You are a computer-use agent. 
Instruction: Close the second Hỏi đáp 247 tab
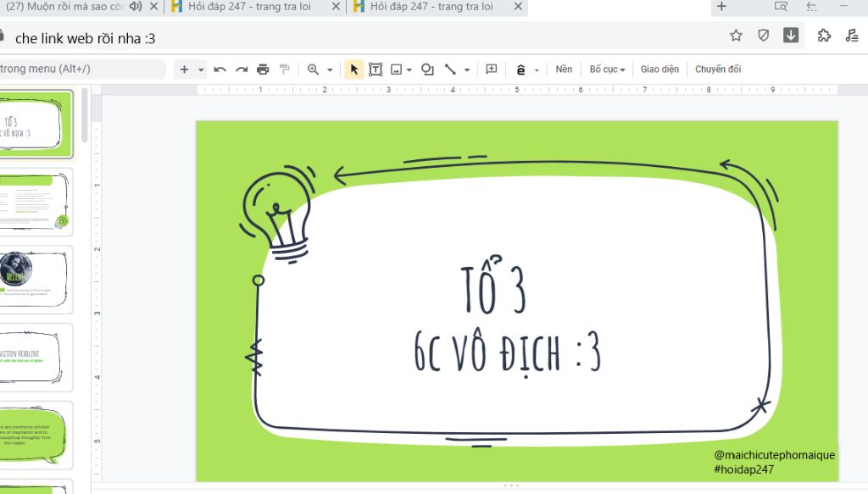(x=518, y=7)
